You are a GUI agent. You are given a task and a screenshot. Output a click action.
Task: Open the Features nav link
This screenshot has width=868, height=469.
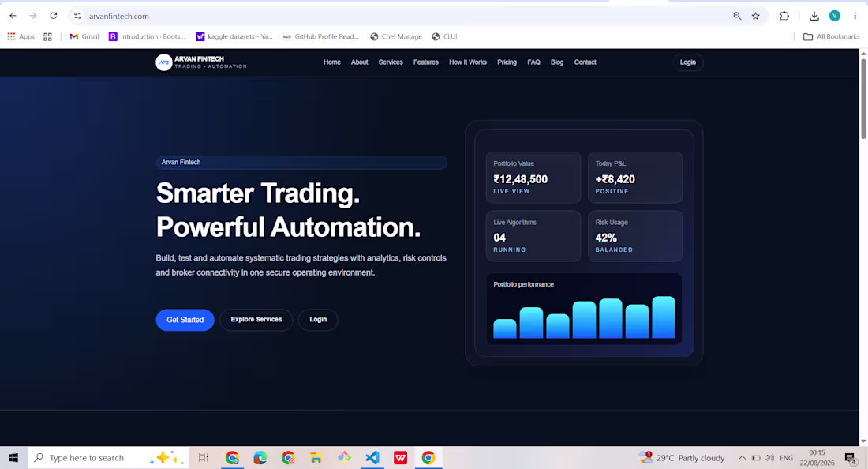click(425, 62)
